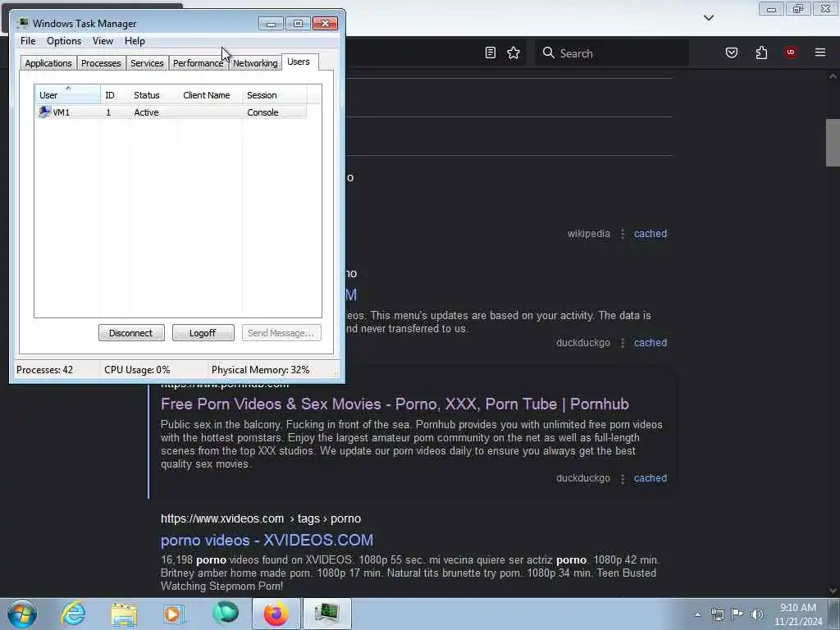Open the network tray icon
Viewport: 840px width, 630px height.
717,614
